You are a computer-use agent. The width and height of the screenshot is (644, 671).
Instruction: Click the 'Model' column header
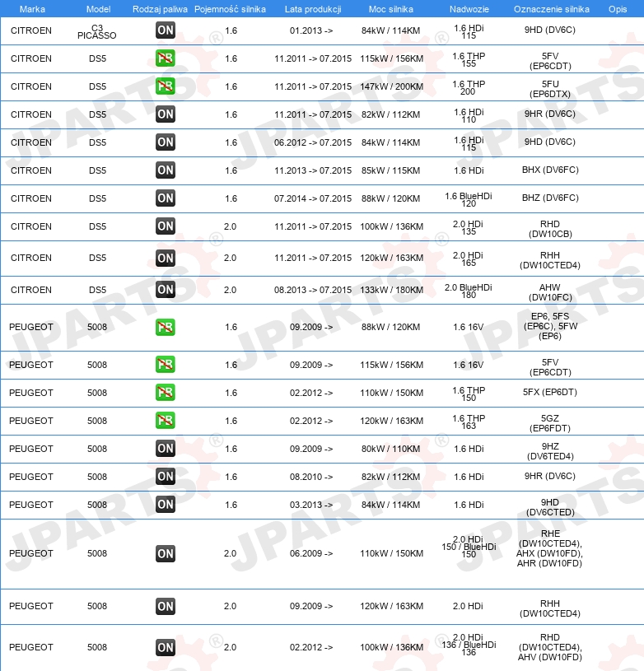(x=99, y=9)
